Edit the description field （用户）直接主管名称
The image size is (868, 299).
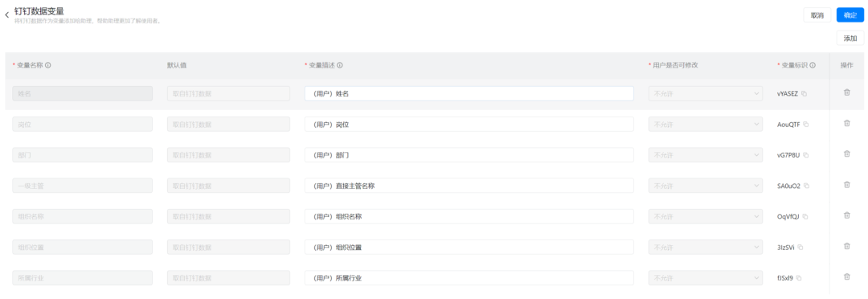pos(469,186)
